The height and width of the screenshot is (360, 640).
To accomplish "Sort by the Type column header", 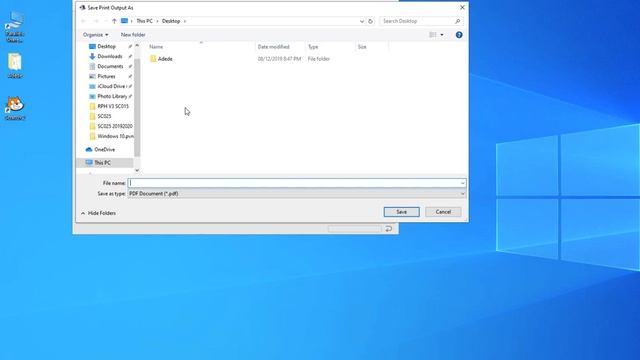I will click(313, 47).
